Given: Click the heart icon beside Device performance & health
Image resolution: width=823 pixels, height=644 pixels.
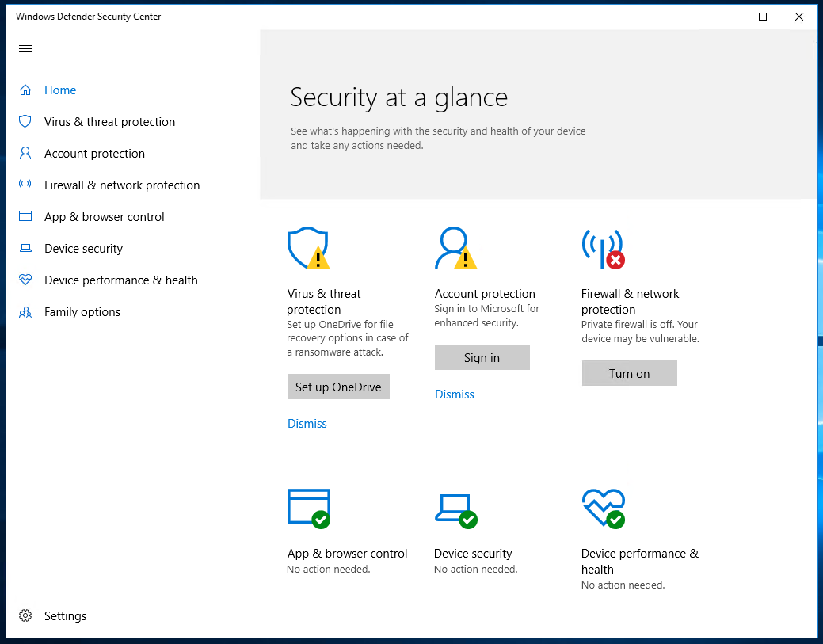Looking at the screenshot, I should pos(25,280).
